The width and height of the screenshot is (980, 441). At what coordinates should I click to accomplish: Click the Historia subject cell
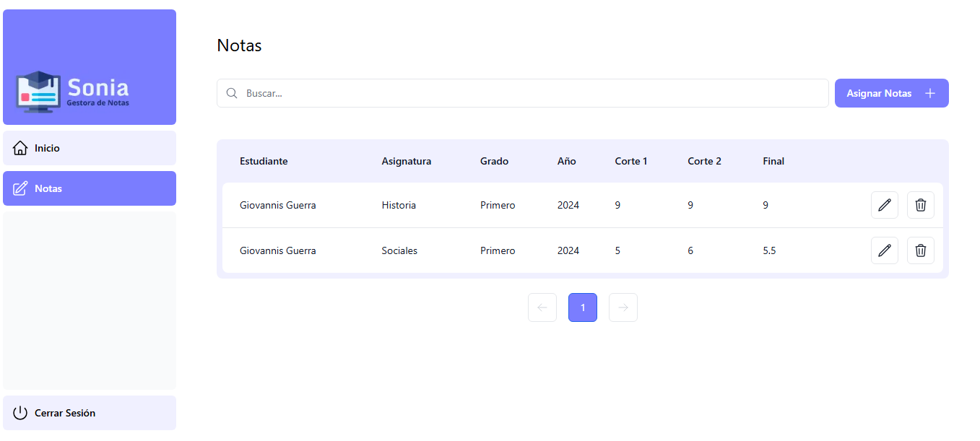[x=399, y=205]
